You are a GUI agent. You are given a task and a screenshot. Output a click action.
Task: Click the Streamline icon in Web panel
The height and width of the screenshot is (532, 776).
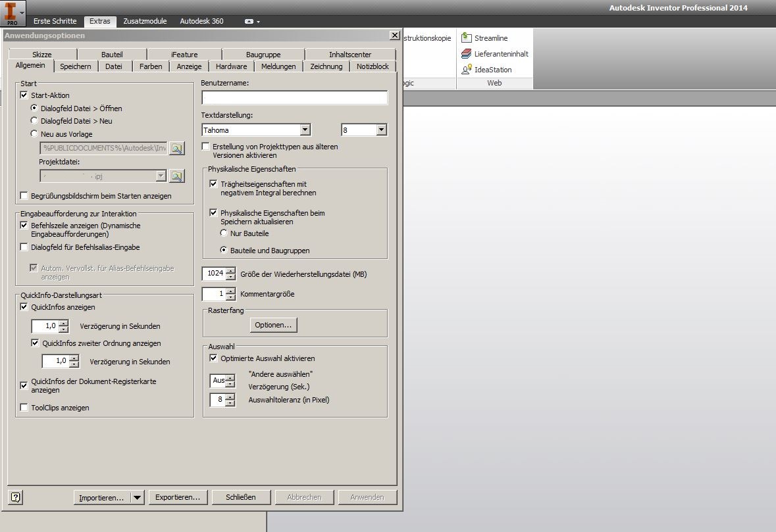coord(467,38)
